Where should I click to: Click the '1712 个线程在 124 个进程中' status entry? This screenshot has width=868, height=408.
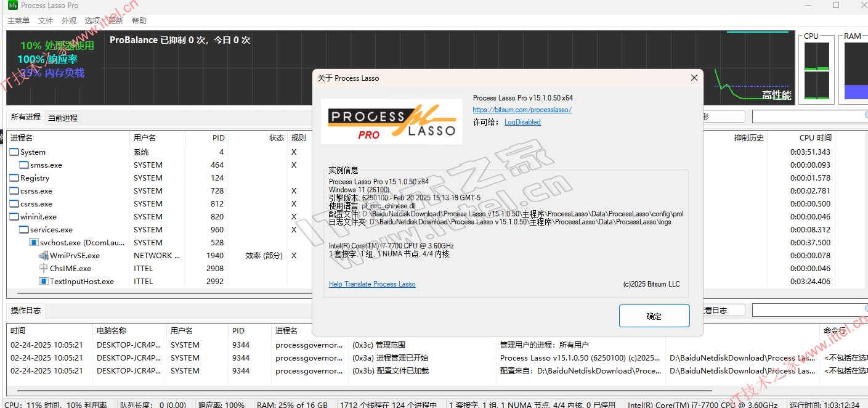point(388,405)
